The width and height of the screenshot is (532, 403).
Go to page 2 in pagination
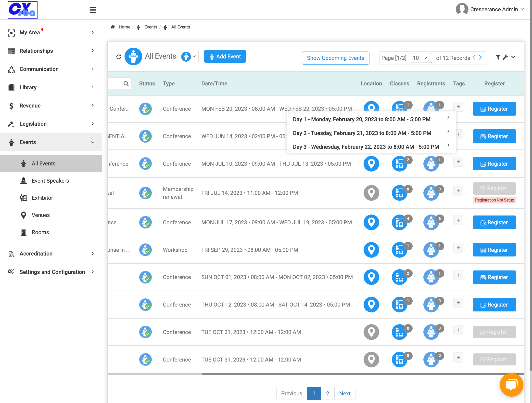[x=328, y=393]
